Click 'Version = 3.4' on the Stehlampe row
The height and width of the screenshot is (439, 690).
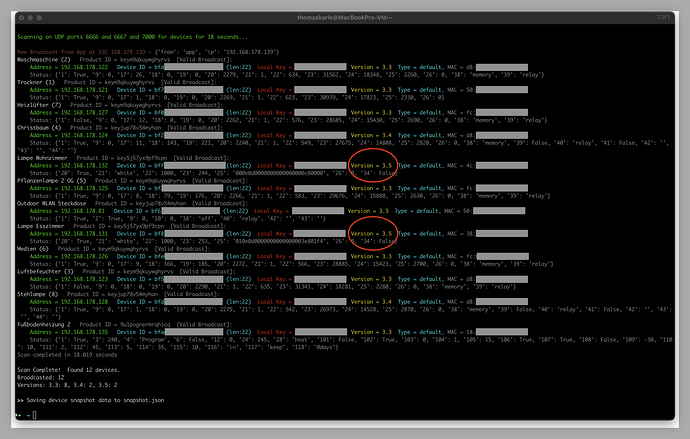coord(371,302)
